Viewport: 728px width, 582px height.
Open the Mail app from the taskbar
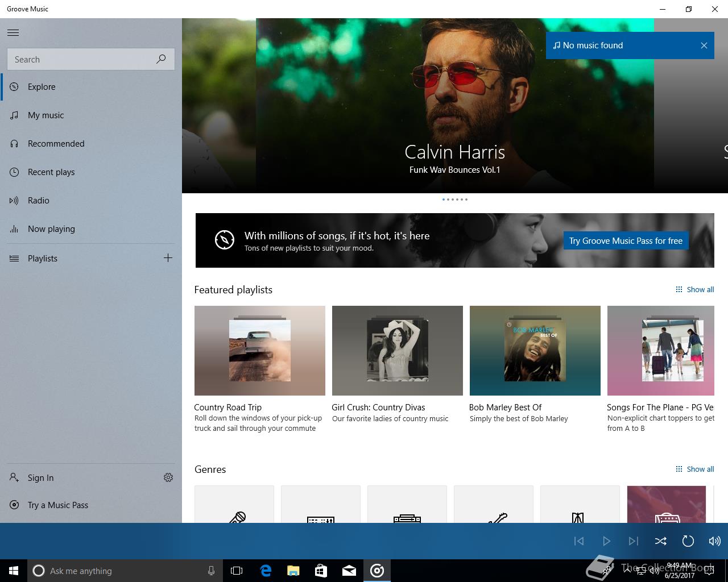coord(349,571)
